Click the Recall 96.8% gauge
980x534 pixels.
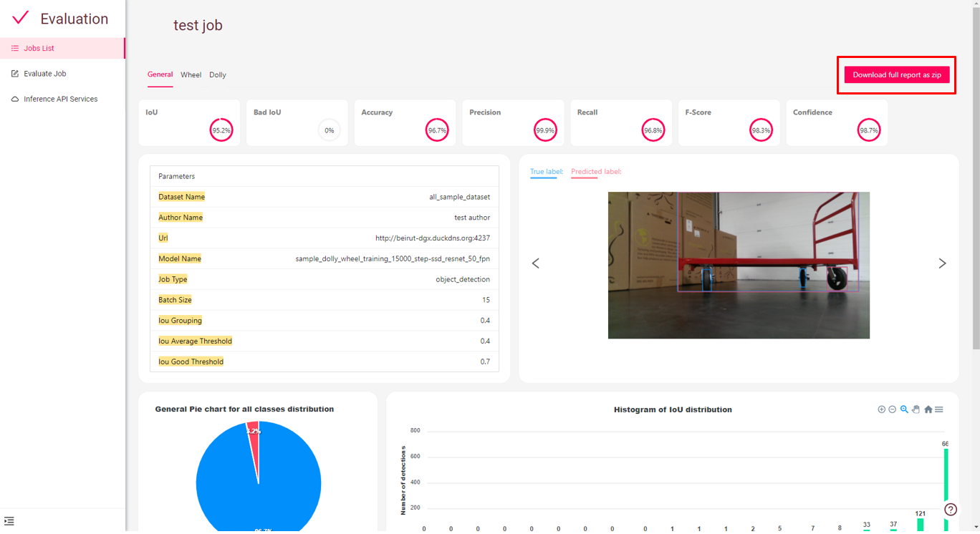click(653, 130)
